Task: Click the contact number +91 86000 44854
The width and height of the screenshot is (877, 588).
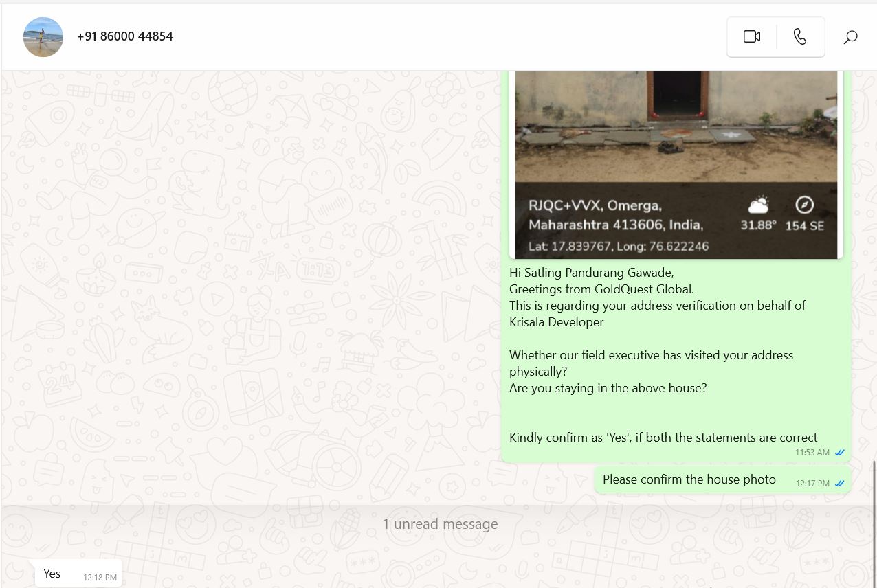Action: 125,36
